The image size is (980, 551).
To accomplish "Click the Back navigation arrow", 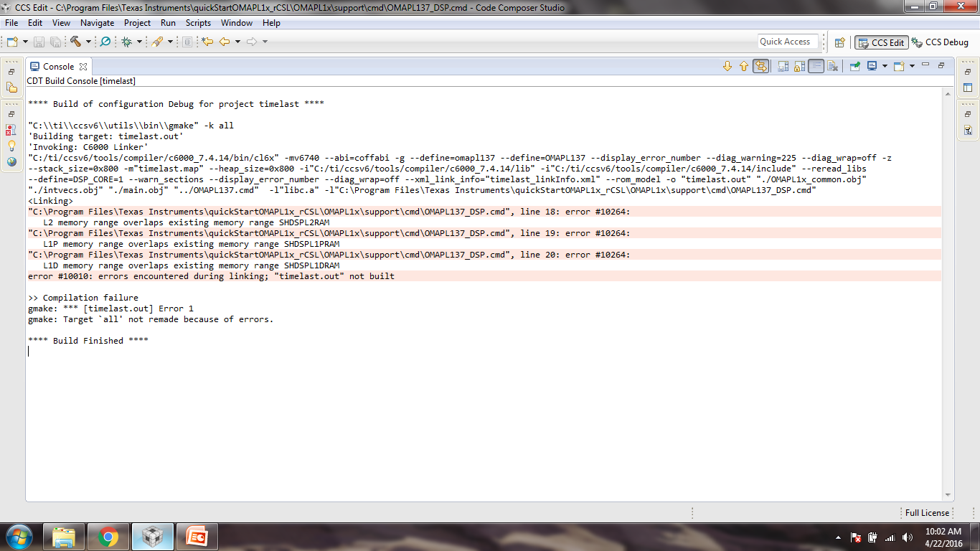I will pos(225,42).
